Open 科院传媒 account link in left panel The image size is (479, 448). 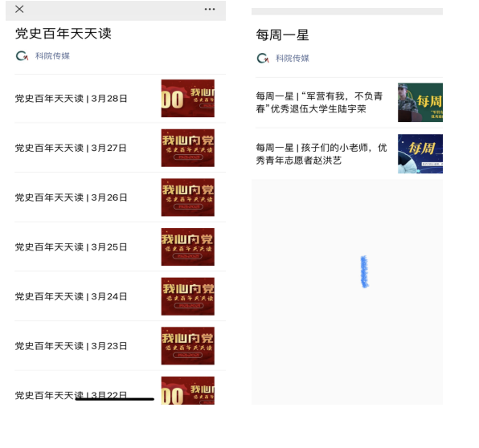tap(52, 56)
